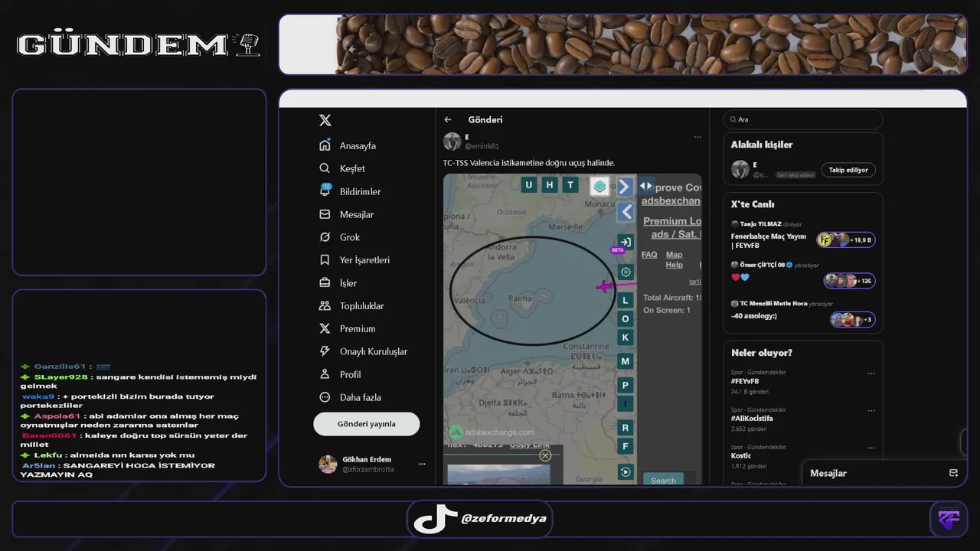Open Anasayfa home page
The height and width of the screenshot is (551, 980).
pyautogui.click(x=348, y=145)
